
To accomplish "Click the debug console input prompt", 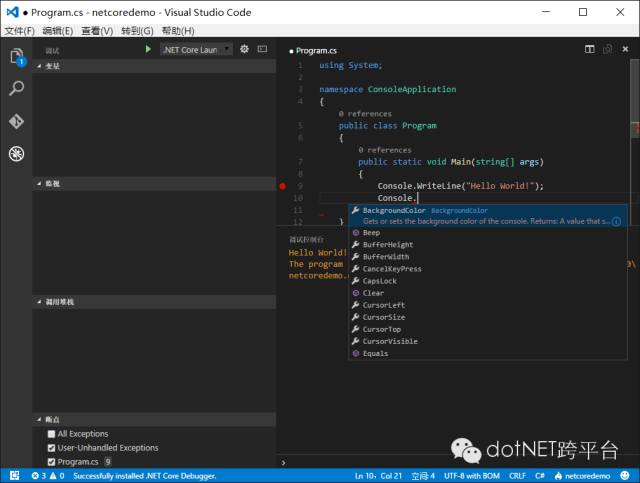I will 457,463.
